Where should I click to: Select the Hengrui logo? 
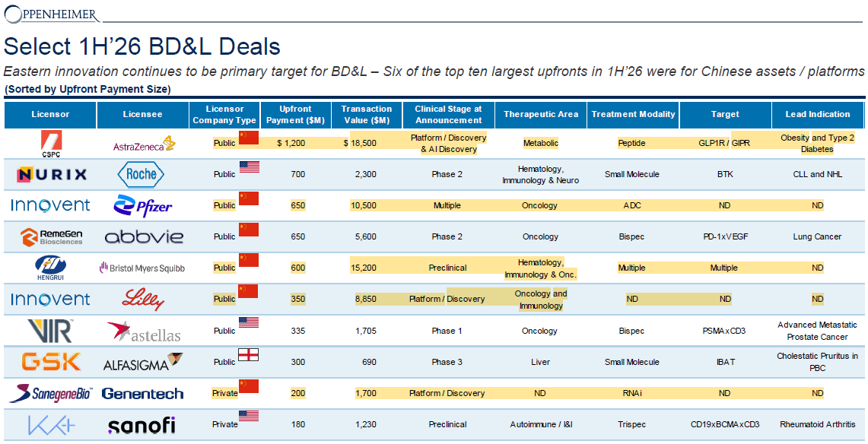51,268
